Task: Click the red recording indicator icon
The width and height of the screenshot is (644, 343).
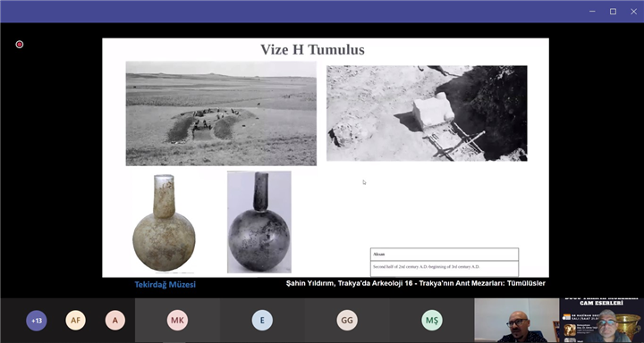Action: [x=20, y=45]
